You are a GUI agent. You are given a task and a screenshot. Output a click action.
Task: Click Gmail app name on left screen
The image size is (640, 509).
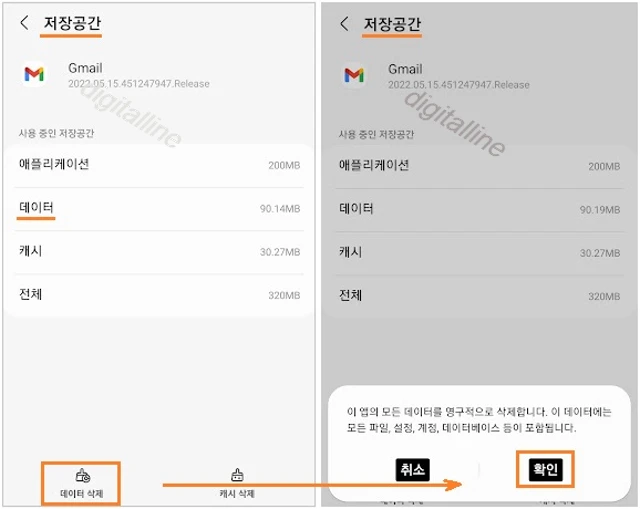(x=85, y=68)
